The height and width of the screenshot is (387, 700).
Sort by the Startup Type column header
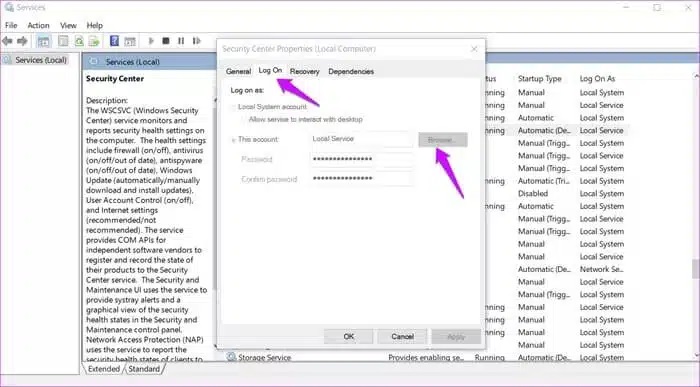tap(540, 79)
